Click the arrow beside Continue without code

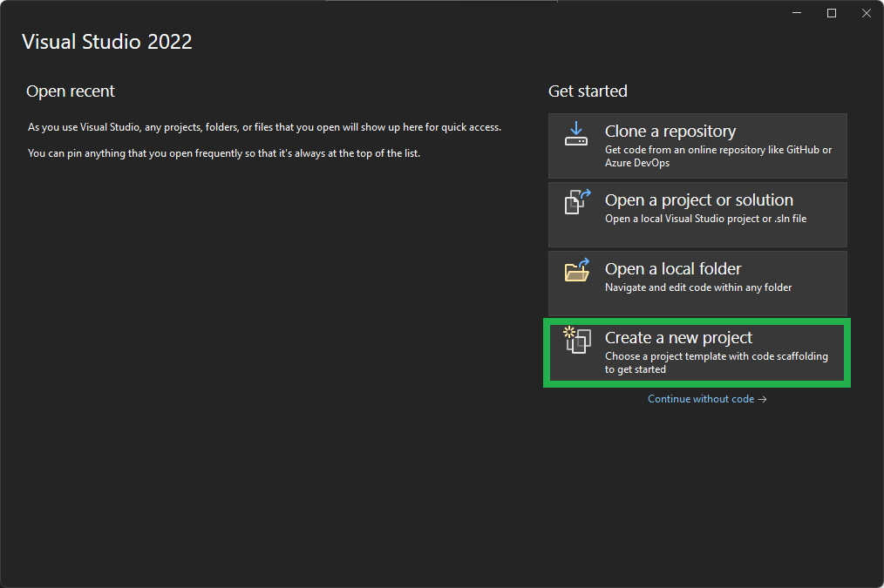pyautogui.click(x=763, y=398)
